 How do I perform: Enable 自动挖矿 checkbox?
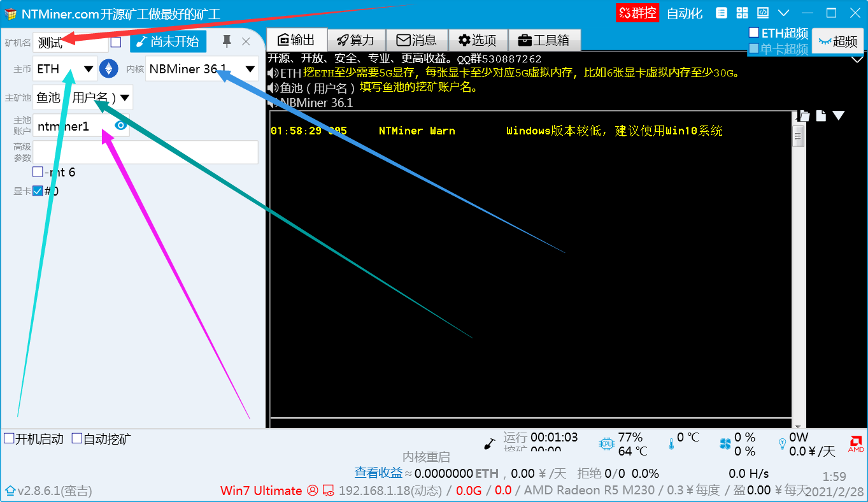77,439
